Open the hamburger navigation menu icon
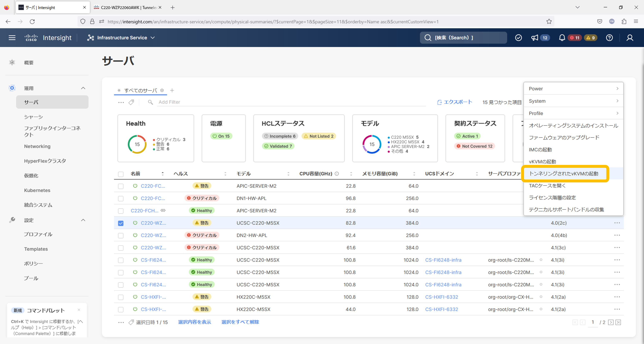The height and width of the screenshot is (344, 644). tap(12, 37)
